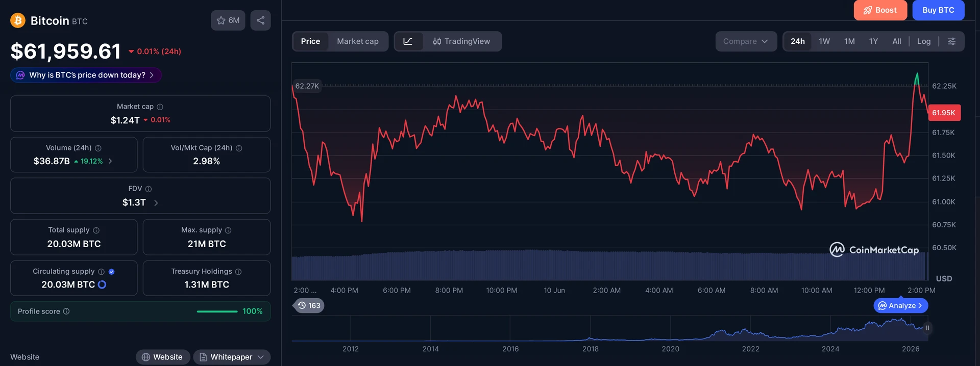Select the 24h time range
The image size is (980, 366).
point(798,41)
